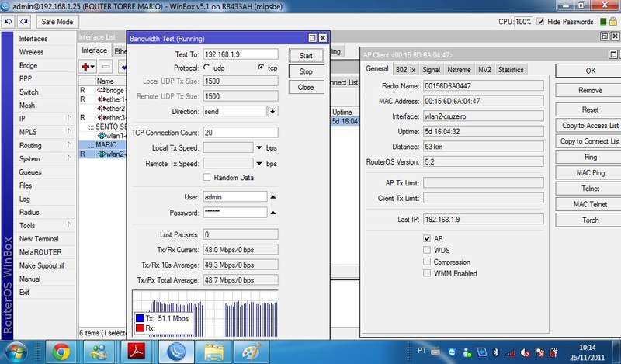Open the Direction dropdown
Viewport: 621px width, 364px height.
coord(272,112)
